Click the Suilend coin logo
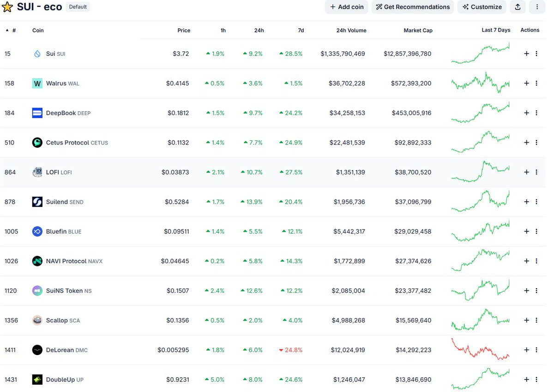 pyautogui.click(x=37, y=202)
